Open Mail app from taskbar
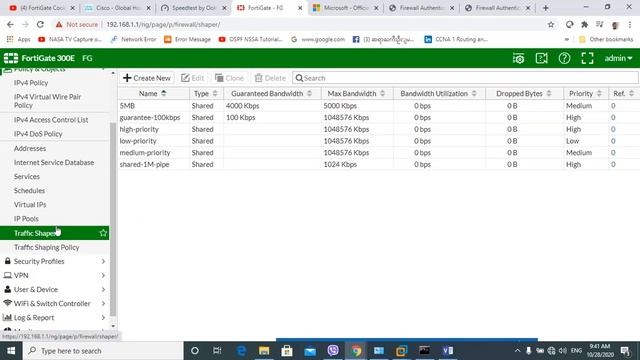Image resolution: width=640 pixels, height=360 pixels. pos(310,351)
